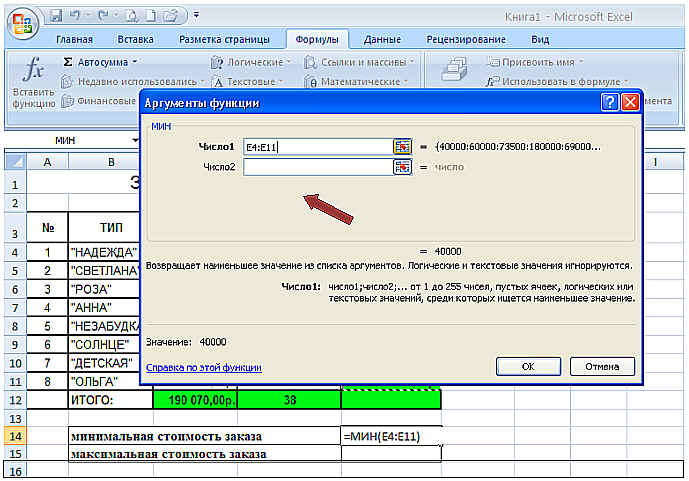Select row 12 header
Viewport: 689px width, 481px height.
click(x=15, y=400)
